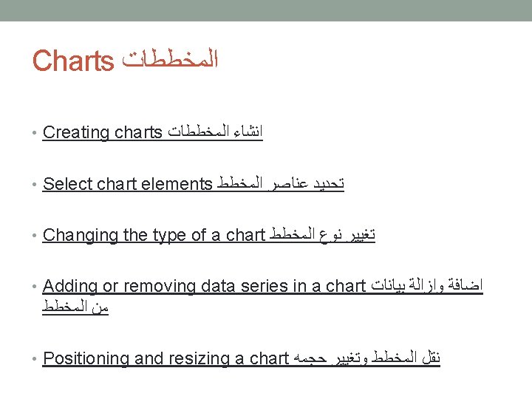Select the Arabic slide title "المخططات"
Viewport: 532px width, 399px height.
(x=170, y=58)
